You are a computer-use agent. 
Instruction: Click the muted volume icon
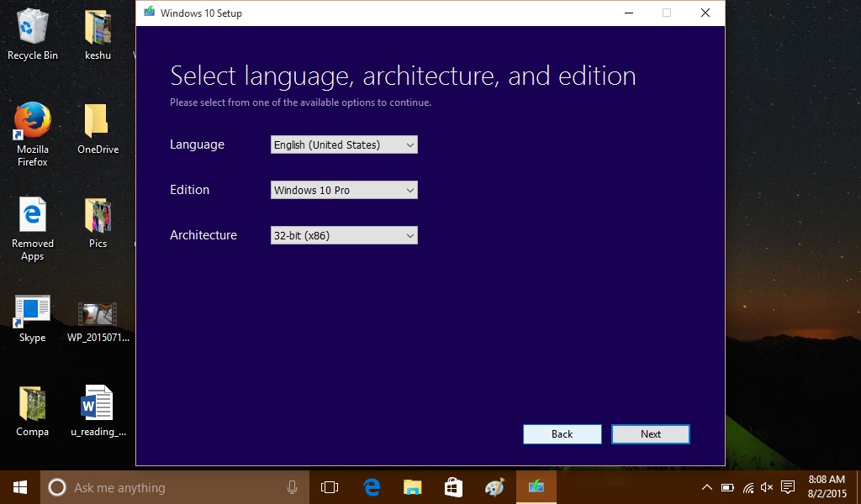(x=767, y=487)
